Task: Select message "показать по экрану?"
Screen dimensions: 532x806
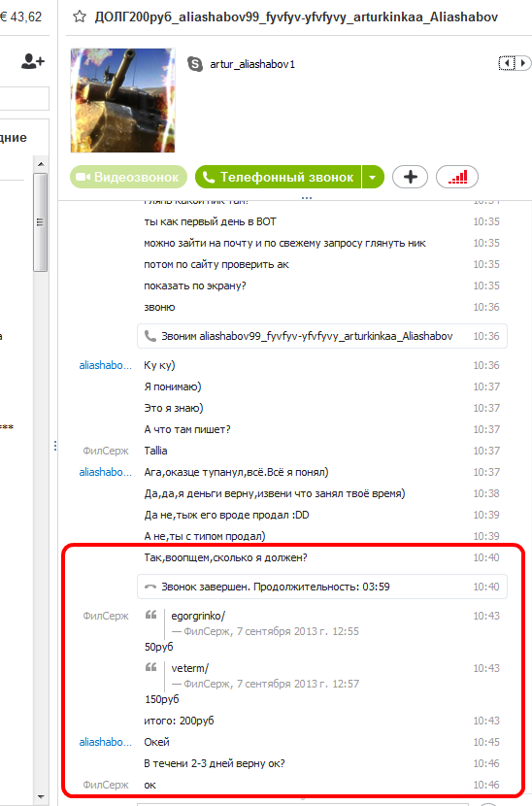Action: point(195,285)
